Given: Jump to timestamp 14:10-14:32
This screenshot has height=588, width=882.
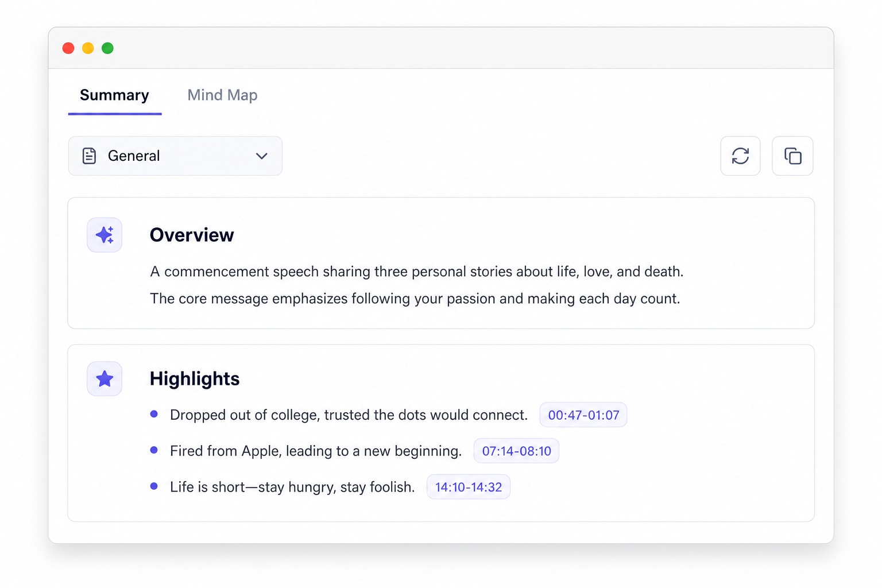Looking at the screenshot, I should [x=469, y=488].
